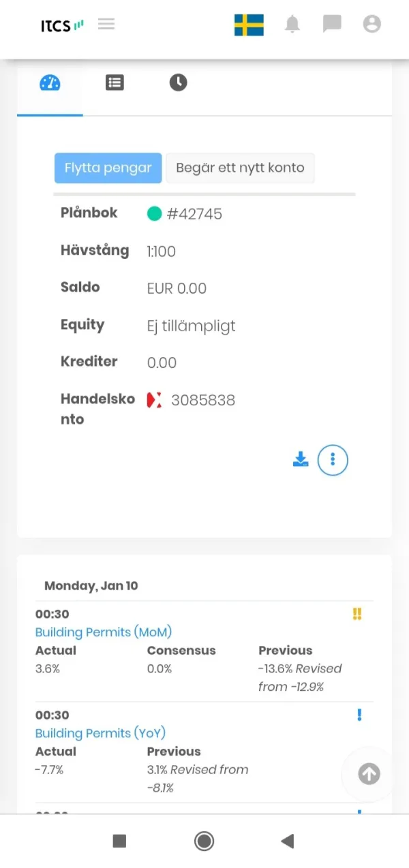The width and height of the screenshot is (409, 868).
Task: Open the notifications bell
Action: pyautogui.click(x=292, y=25)
